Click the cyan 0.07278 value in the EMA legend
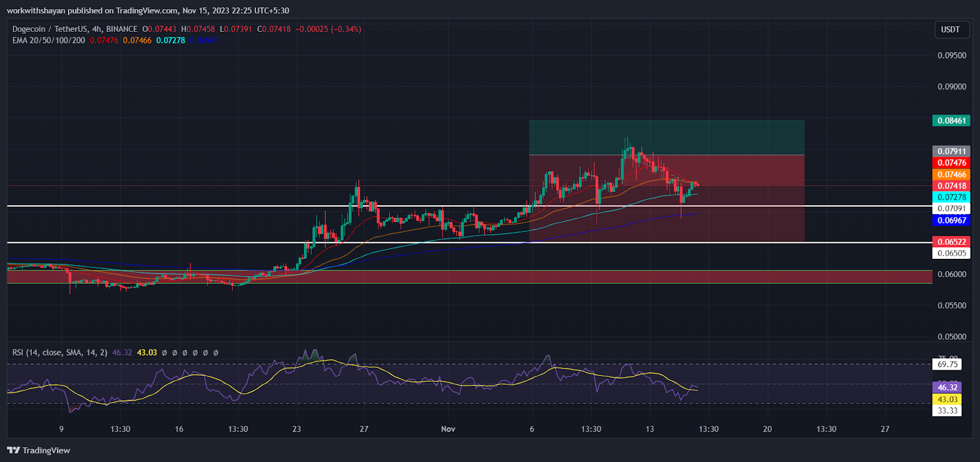 tap(170, 40)
